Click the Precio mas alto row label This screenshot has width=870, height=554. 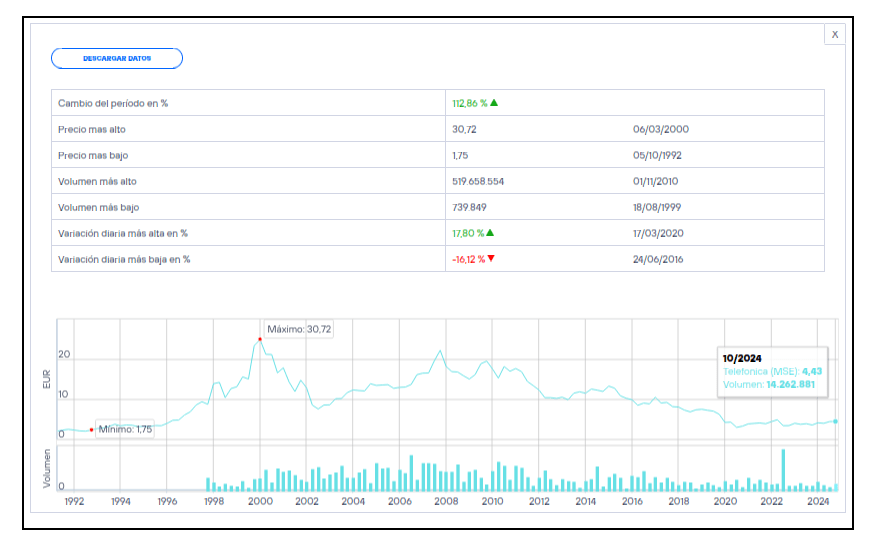(92, 129)
